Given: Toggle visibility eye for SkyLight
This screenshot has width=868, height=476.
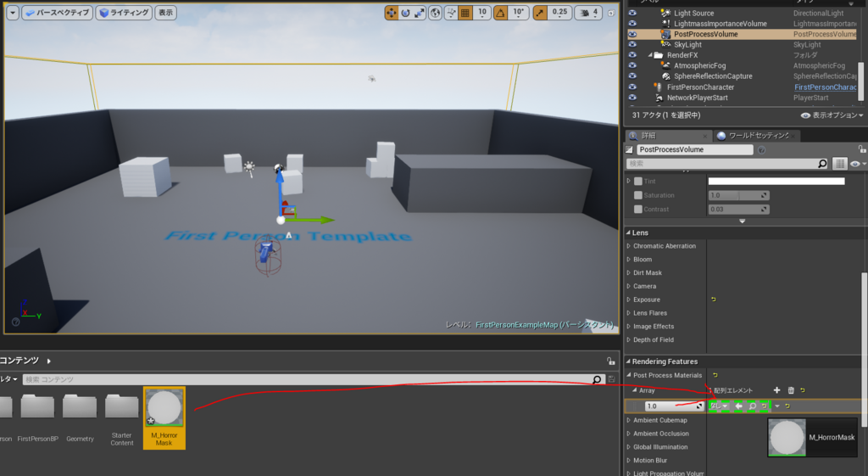Looking at the screenshot, I should (632, 44).
